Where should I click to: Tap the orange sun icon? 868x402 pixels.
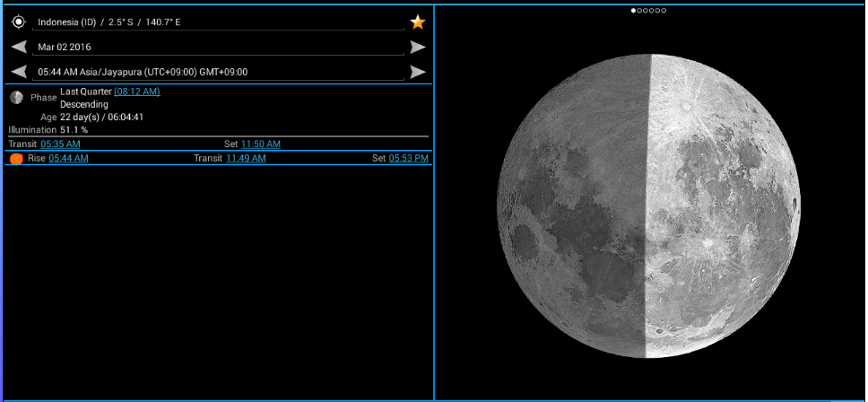coord(17,159)
